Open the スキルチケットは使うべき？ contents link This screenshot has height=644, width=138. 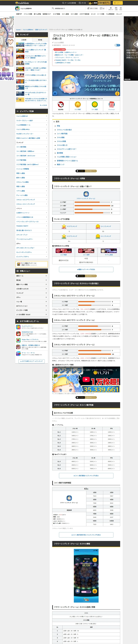[x=67, y=149]
